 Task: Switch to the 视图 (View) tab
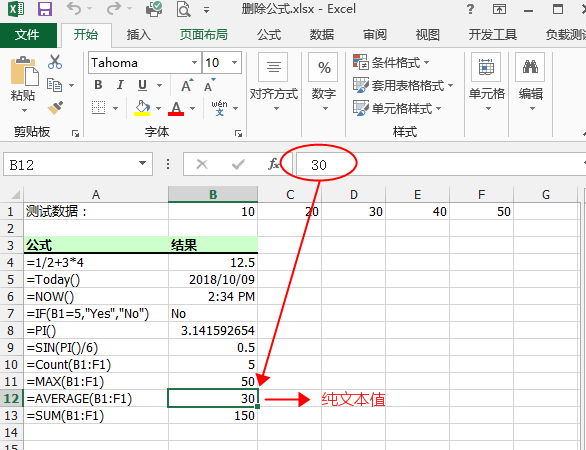click(x=428, y=35)
